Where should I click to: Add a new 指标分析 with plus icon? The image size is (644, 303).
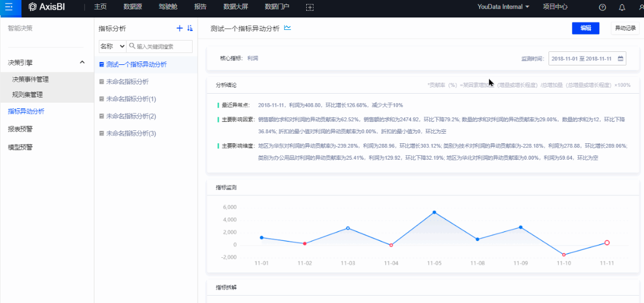click(x=180, y=28)
